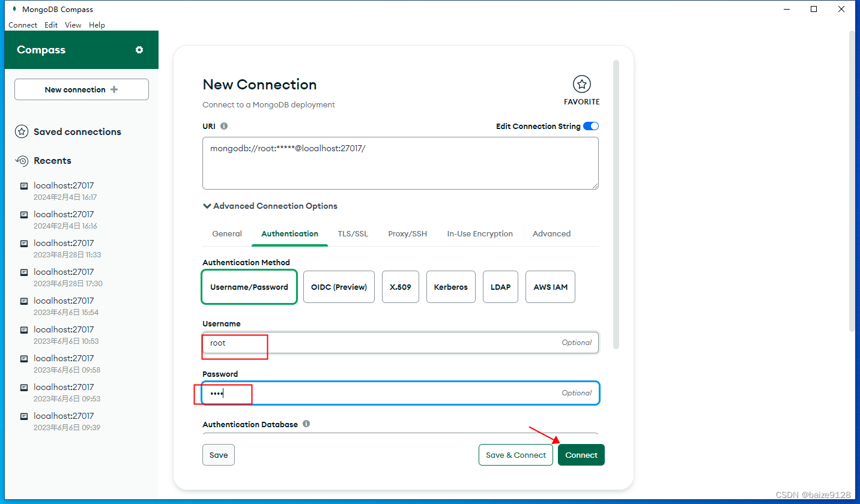Open the Connect menu
This screenshot has height=504, width=860.
pos(23,25)
